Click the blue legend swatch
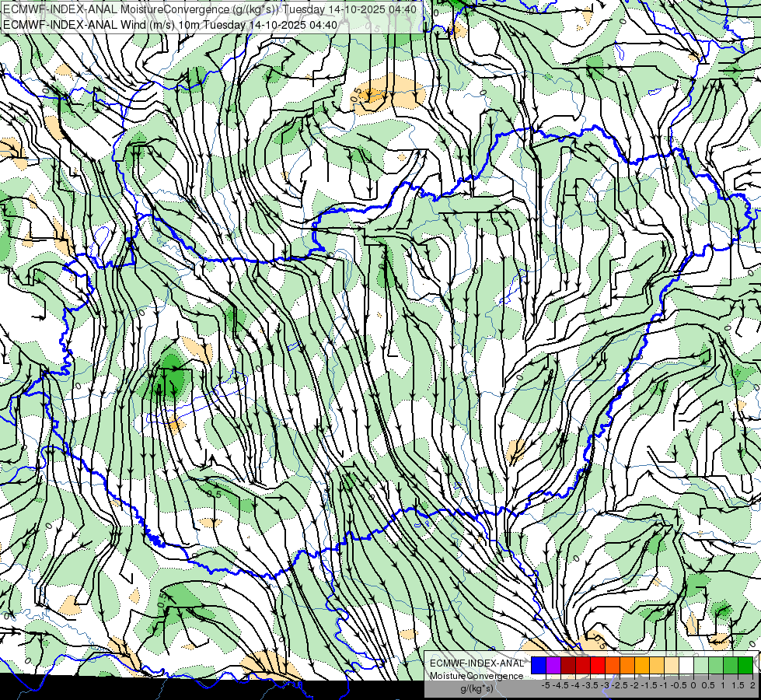Image resolution: width=761 pixels, height=700 pixels. point(539,665)
